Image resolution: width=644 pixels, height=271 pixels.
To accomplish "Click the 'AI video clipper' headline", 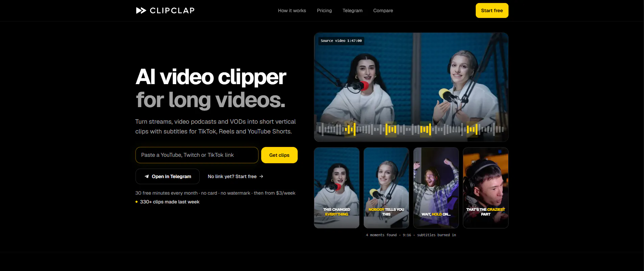I will (x=211, y=77).
